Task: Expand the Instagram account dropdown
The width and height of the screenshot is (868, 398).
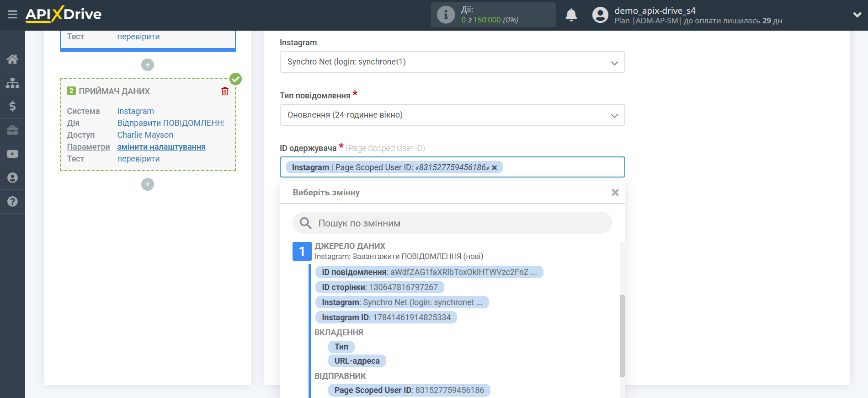Action: (452, 62)
